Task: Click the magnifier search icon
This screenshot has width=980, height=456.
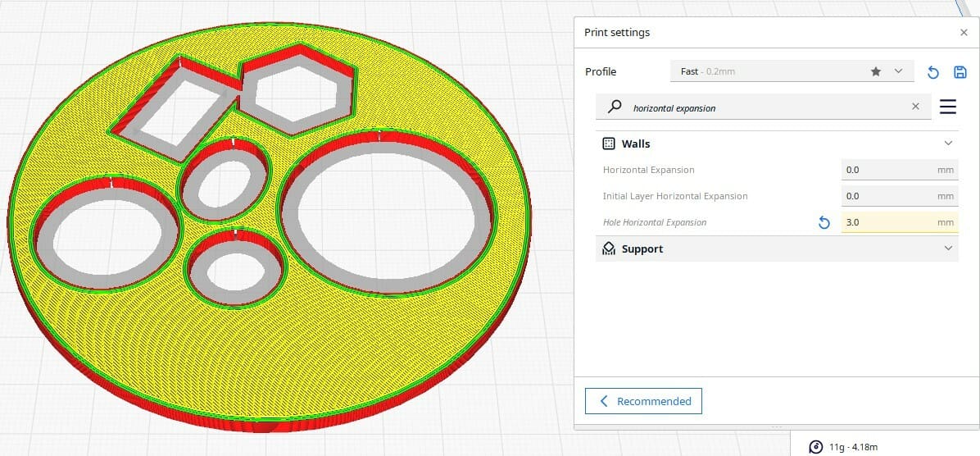Action: [614, 107]
